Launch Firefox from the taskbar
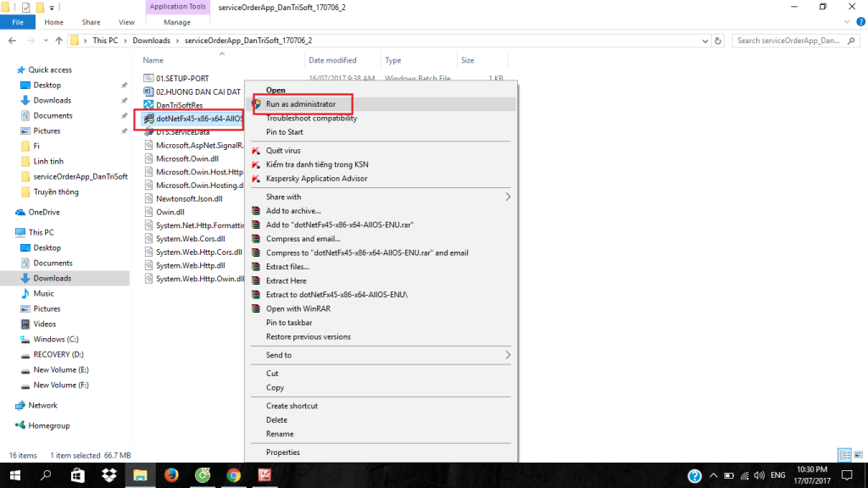The height and width of the screenshot is (488, 868). point(171,475)
